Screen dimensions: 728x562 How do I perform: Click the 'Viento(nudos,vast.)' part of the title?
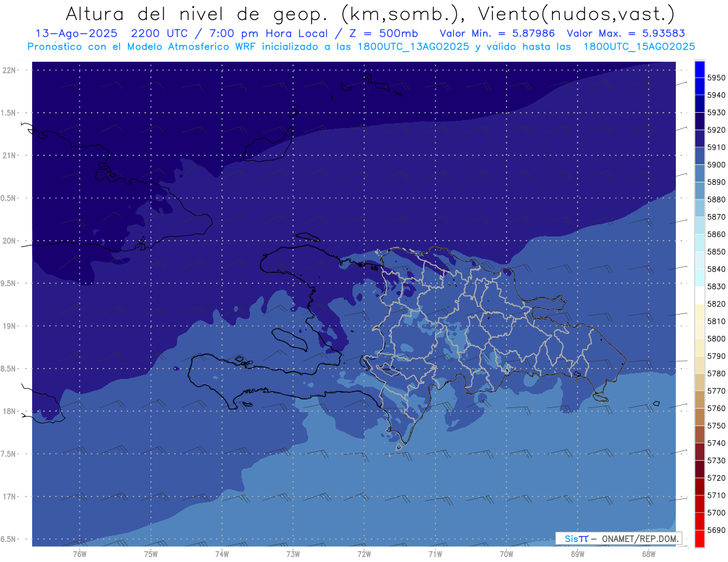pyautogui.click(x=576, y=13)
